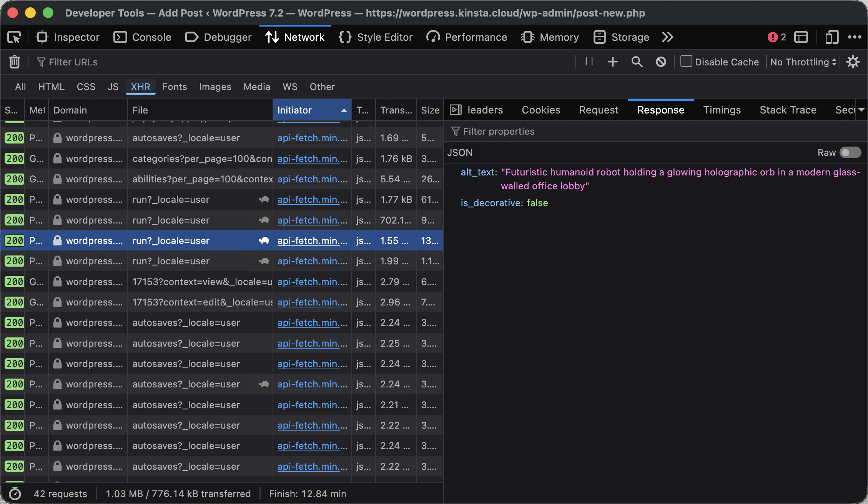Open network settings gear
The height and width of the screenshot is (504, 868).
click(853, 62)
